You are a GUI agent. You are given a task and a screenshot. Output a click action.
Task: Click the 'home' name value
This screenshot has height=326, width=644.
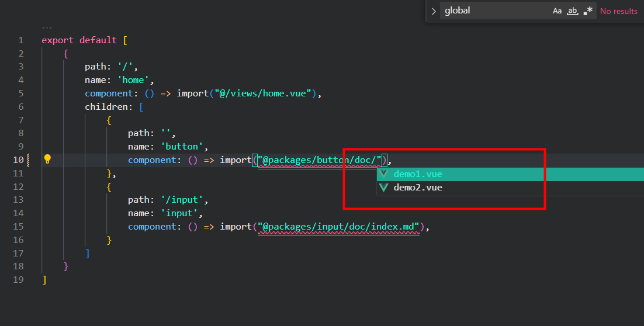133,80
